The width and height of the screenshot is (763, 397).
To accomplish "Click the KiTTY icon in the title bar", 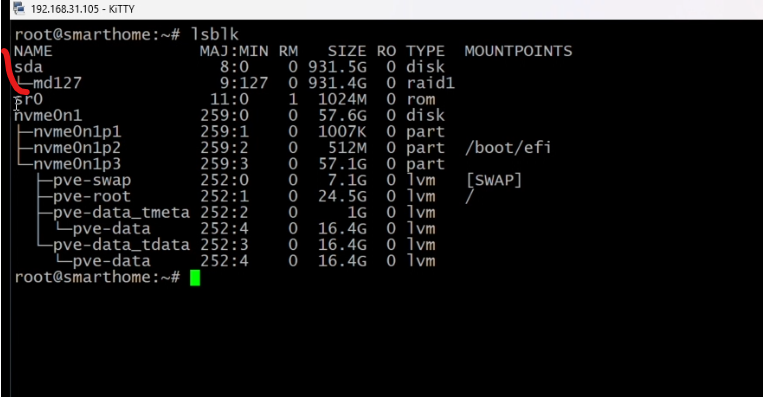I will (19, 8).
